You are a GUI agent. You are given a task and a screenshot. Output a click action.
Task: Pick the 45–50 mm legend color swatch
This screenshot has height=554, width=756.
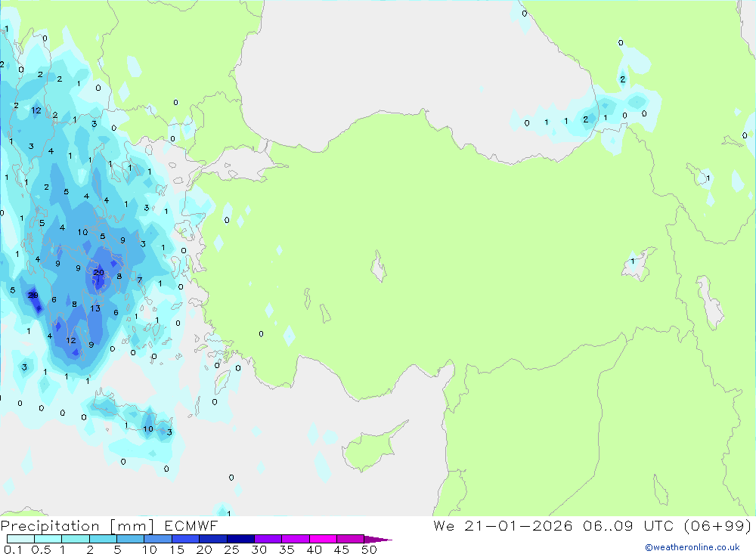(350, 539)
